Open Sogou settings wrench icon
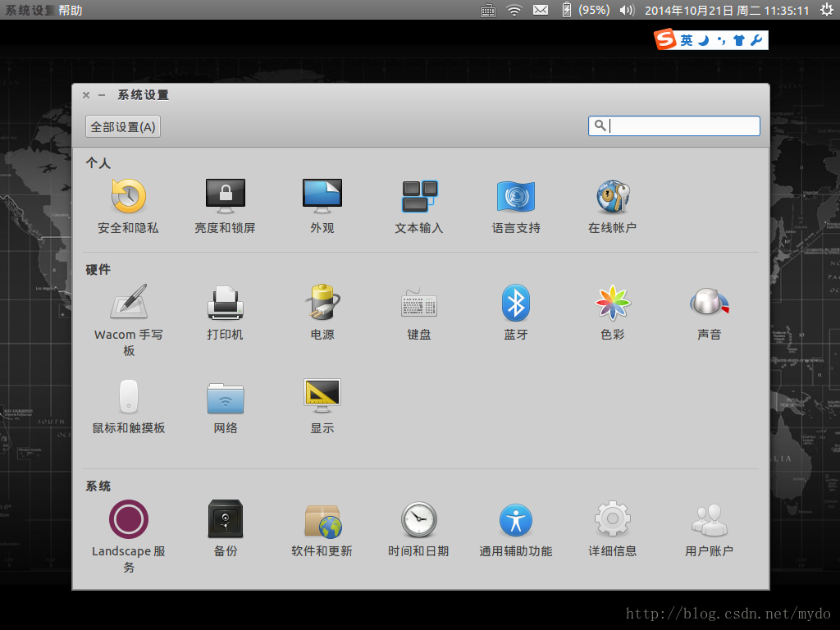 (756, 40)
